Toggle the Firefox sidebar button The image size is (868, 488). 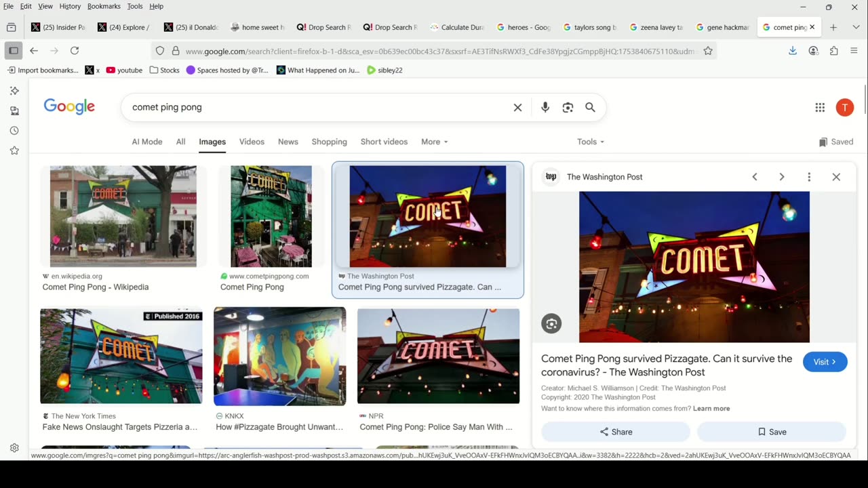[x=14, y=51]
